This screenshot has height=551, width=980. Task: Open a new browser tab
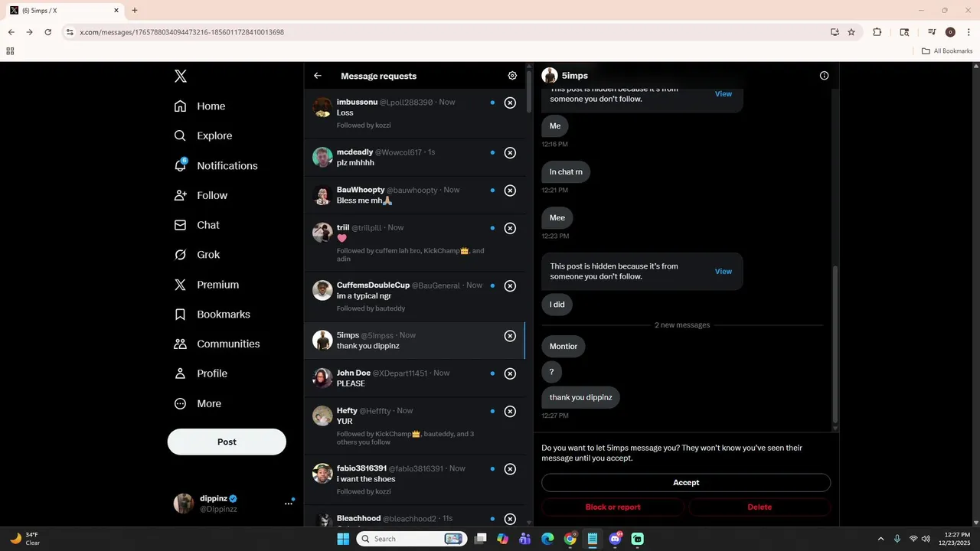135,11
